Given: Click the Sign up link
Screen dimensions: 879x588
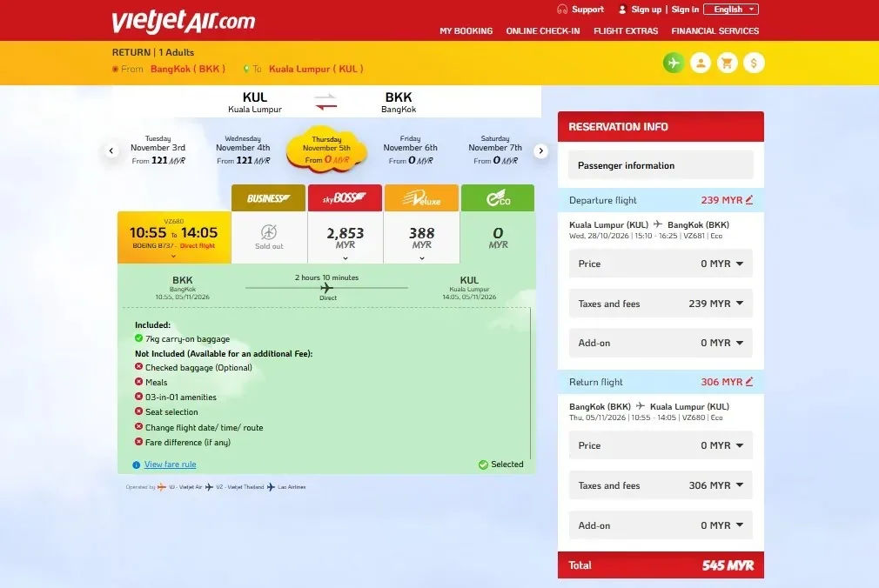Looking at the screenshot, I should click(647, 10).
